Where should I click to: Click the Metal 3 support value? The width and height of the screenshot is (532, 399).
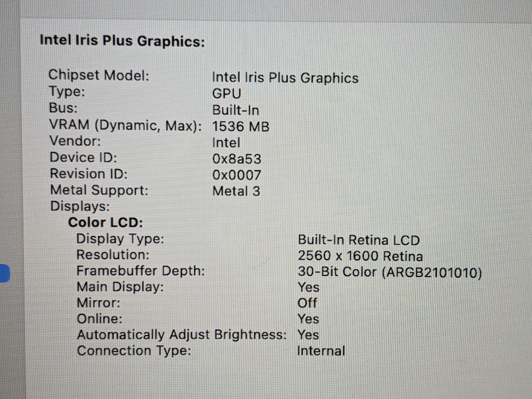coord(236,191)
